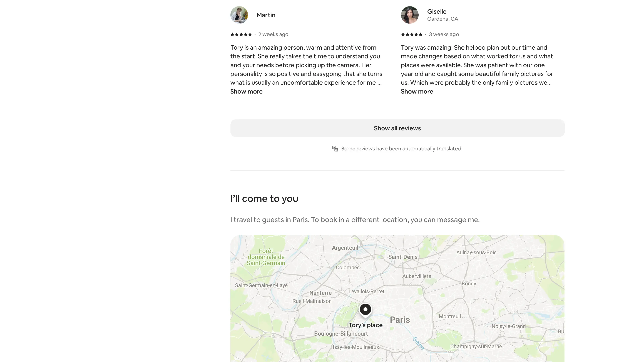
Task: Open reviewer name Giselle
Action: (437, 12)
